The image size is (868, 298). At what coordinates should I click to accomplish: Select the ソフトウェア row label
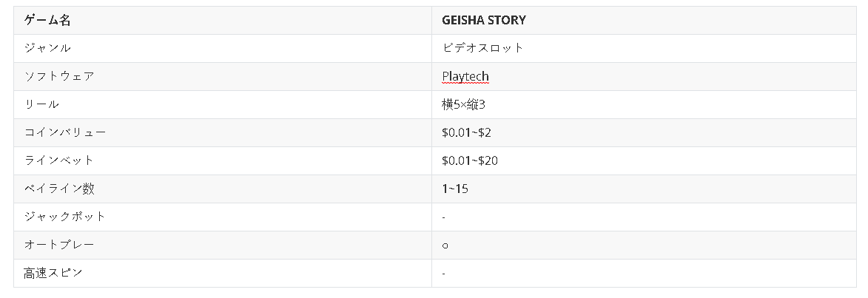[x=59, y=76]
